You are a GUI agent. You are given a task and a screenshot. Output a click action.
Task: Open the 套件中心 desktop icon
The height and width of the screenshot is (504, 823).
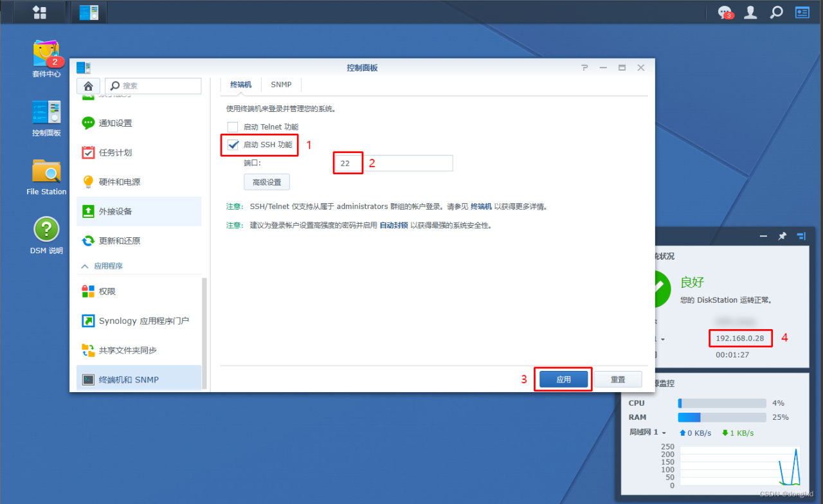[45, 54]
